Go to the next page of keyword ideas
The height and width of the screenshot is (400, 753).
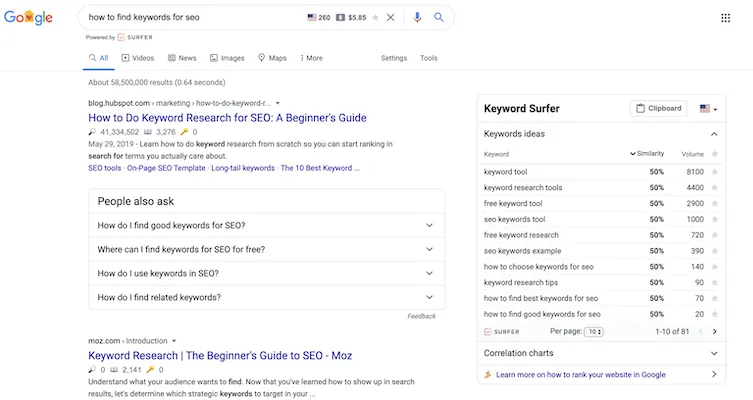pos(715,332)
